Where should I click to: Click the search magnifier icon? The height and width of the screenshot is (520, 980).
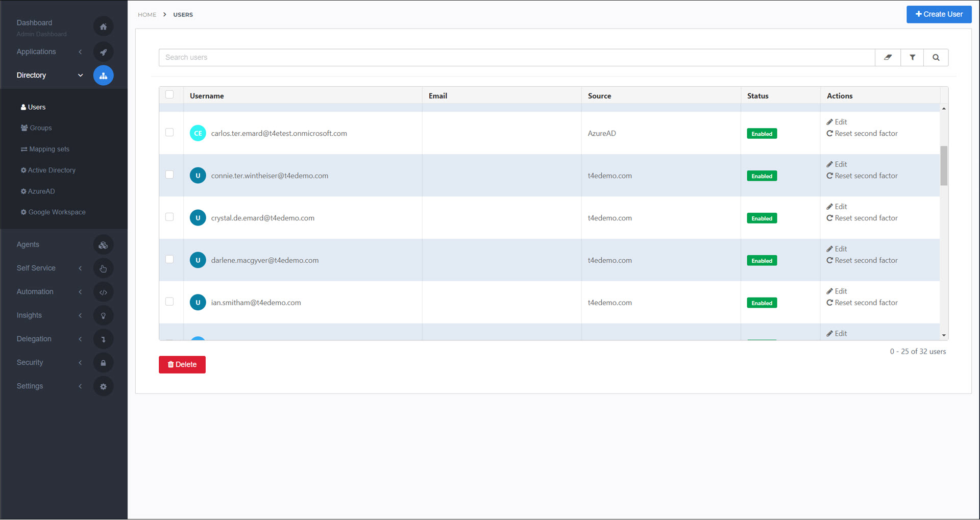click(936, 58)
